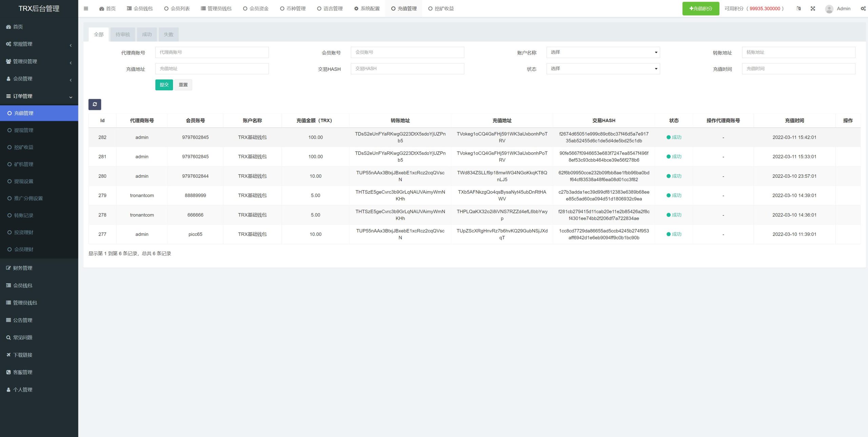Screen dimensions: 868x437
Task: Open the 状态 select dropdown
Action: 603,69
